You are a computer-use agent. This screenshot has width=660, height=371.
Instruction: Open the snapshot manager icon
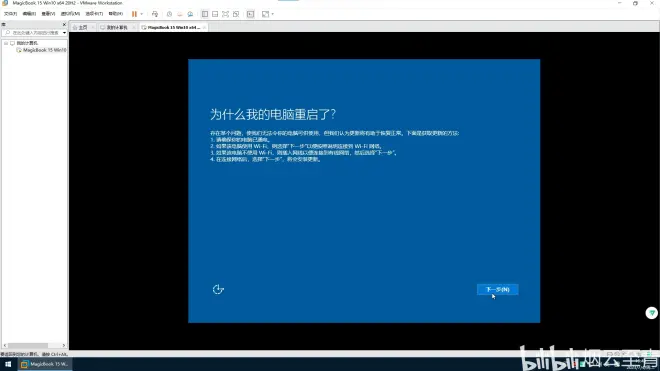pyautogui.click(x=190, y=14)
